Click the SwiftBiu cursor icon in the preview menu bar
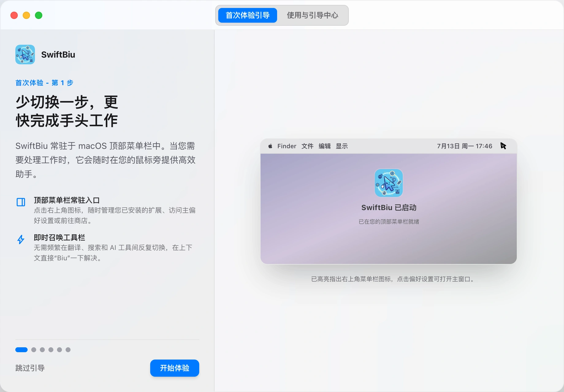Image resolution: width=564 pixels, height=392 pixels. (503, 146)
